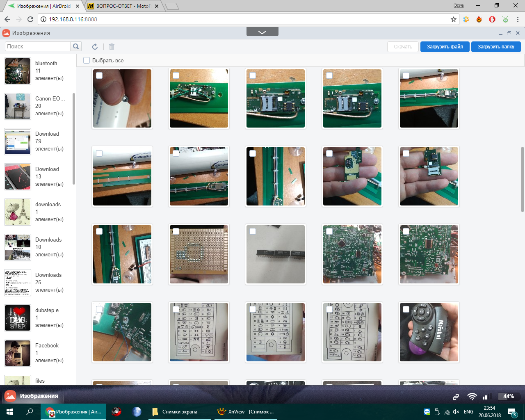Open Download album with 79 items
Screen dimensions: 525x420
38,142
